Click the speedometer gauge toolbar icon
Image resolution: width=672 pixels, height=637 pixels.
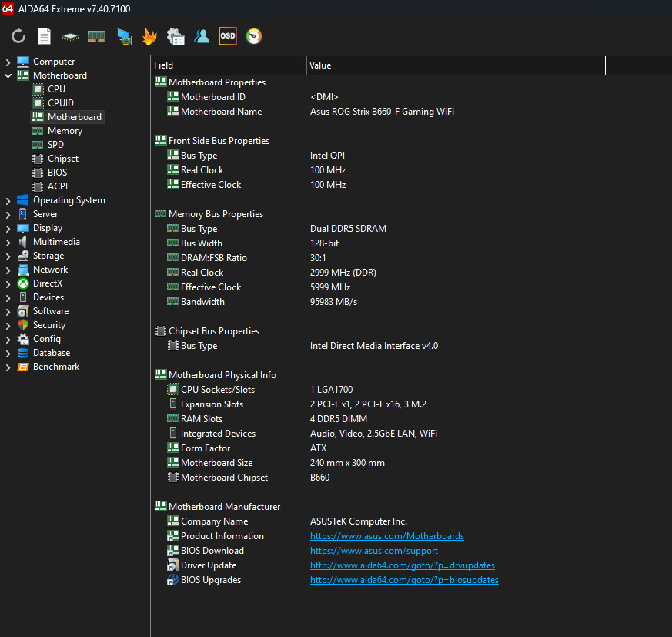pyautogui.click(x=253, y=36)
